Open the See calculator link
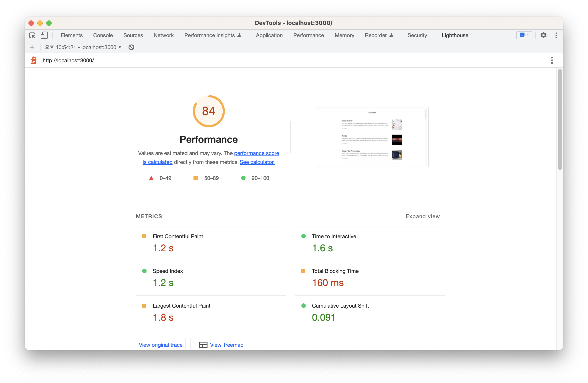 (x=257, y=162)
